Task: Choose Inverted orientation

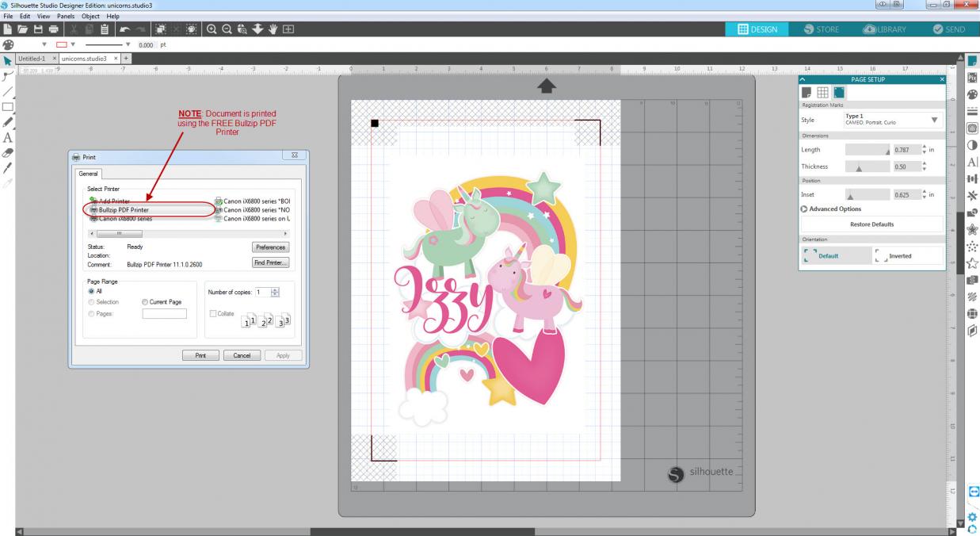Action: click(x=908, y=255)
